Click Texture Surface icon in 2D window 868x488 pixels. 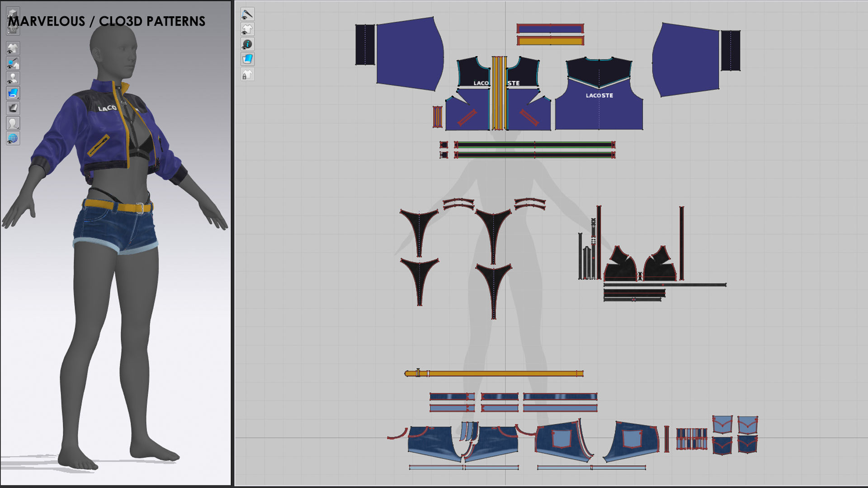pos(247,59)
